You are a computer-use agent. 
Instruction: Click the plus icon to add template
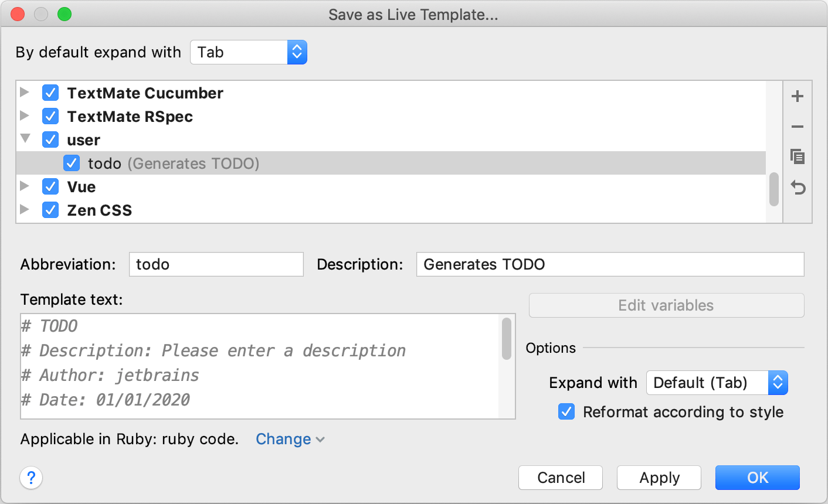(x=798, y=96)
